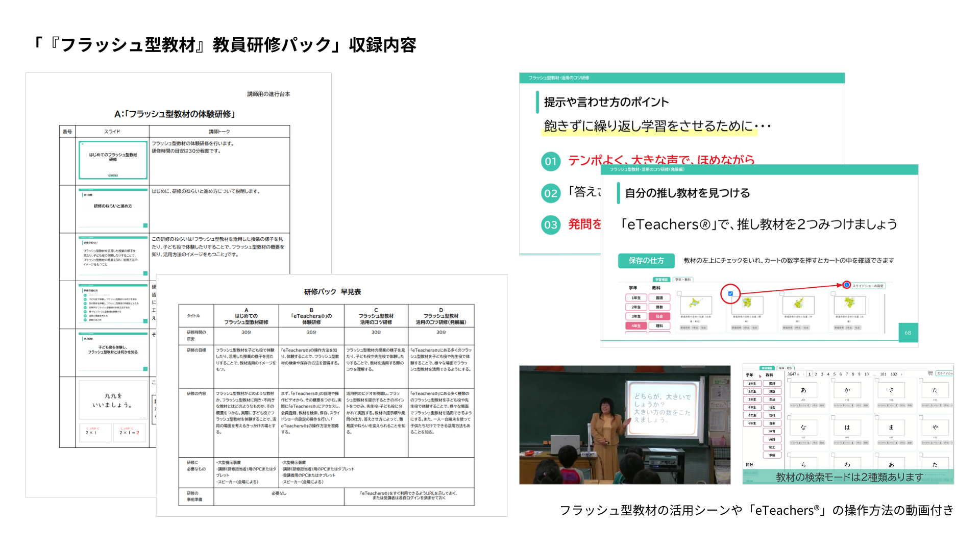Click the スライドショーの設定 button
Screen dimensions: 980x551
868,286
